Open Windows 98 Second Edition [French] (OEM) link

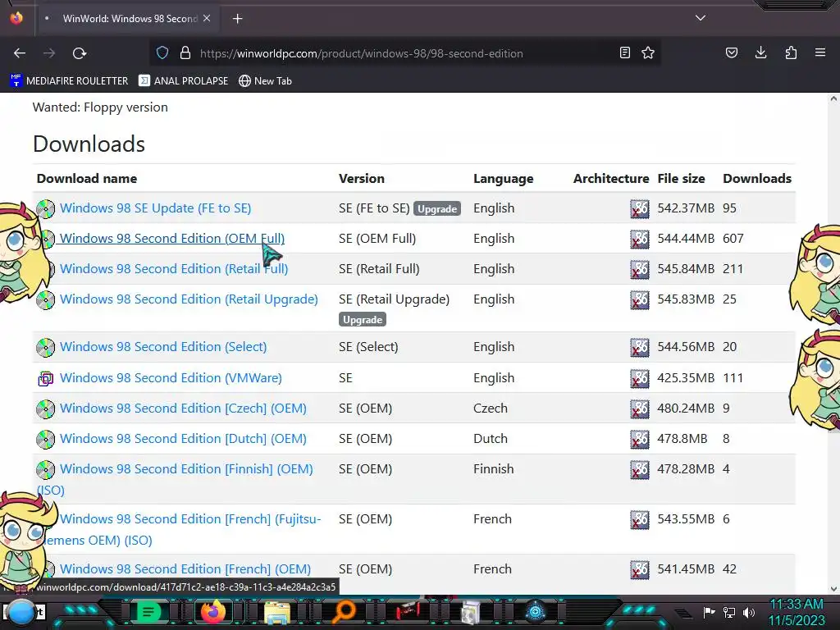click(185, 569)
